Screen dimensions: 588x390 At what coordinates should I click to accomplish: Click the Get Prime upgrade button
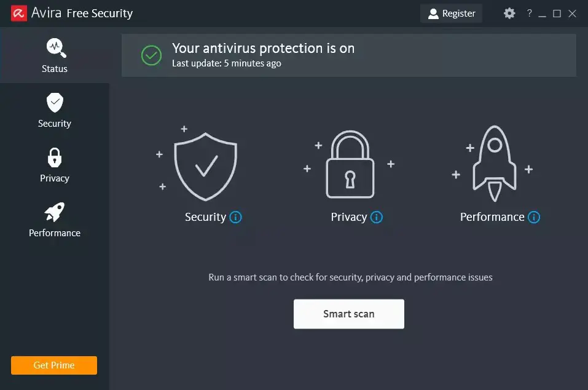click(x=54, y=365)
